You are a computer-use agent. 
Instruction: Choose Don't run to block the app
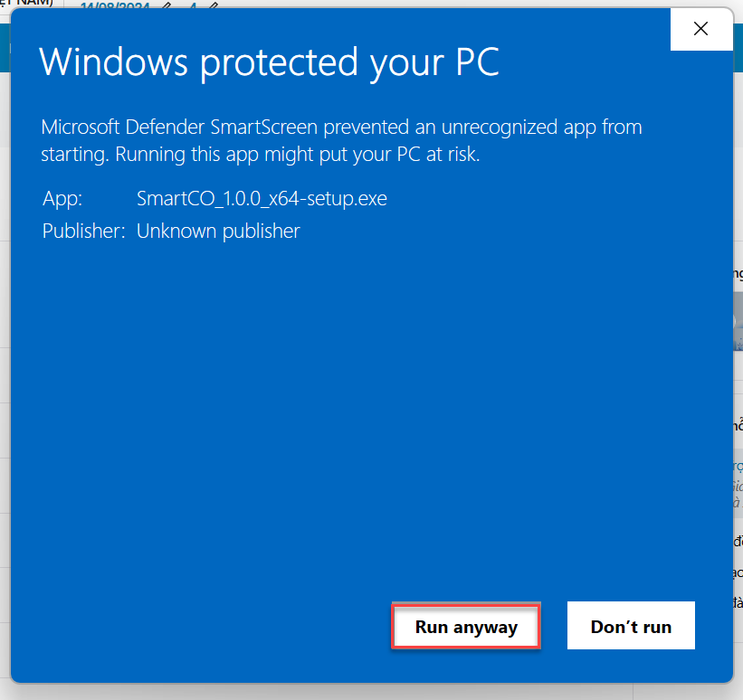(631, 627)
